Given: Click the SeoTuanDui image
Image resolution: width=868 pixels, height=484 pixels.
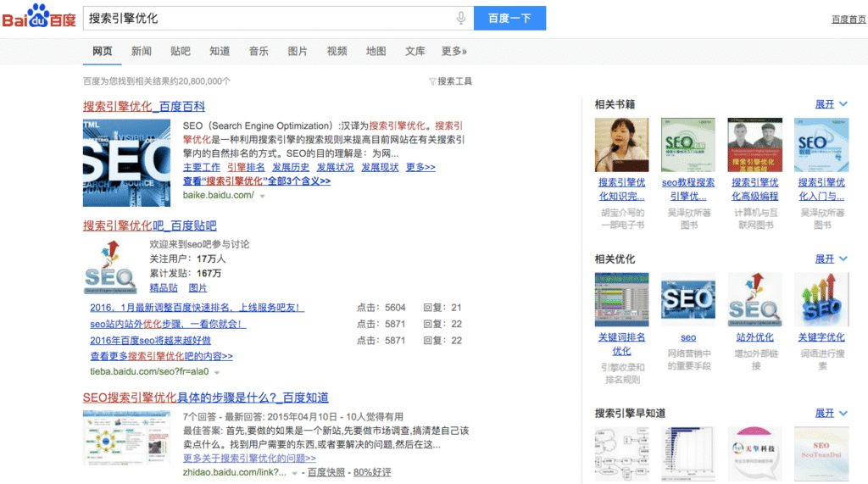Looking at the screenshot, I should [x=821, y=453].
